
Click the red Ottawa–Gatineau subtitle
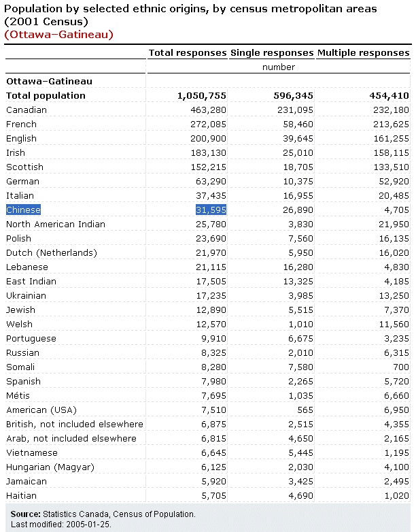coord(58,34)
